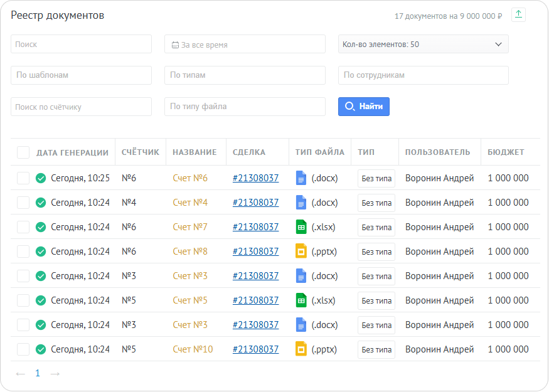The height and width of the screenshot is (392, 549).
Task: Click green status checkmark in Счет №10 row
Action: 41,349
